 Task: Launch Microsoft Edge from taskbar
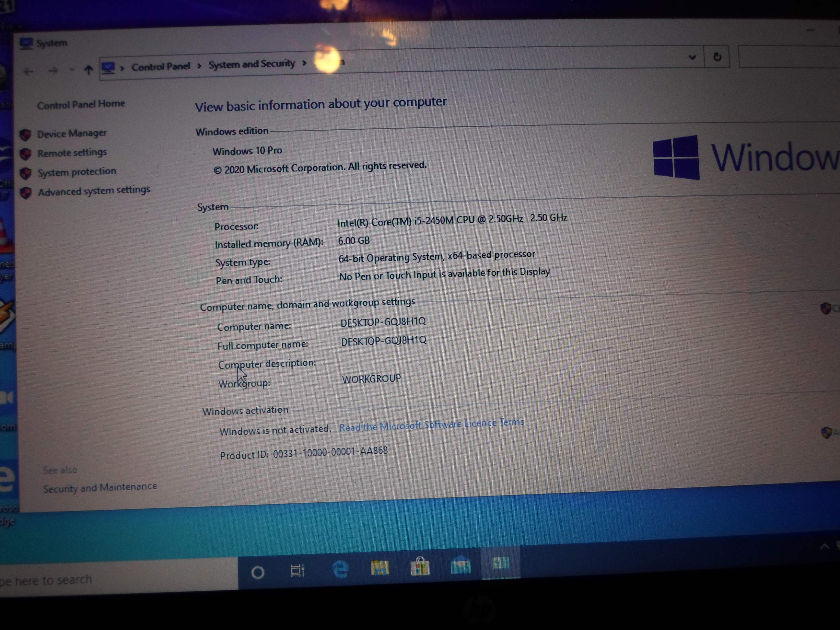pos(340,569)
